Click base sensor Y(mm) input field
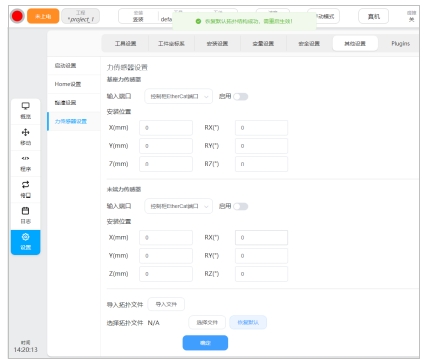This screenshot has height=363, width=430. coord(166,146)
